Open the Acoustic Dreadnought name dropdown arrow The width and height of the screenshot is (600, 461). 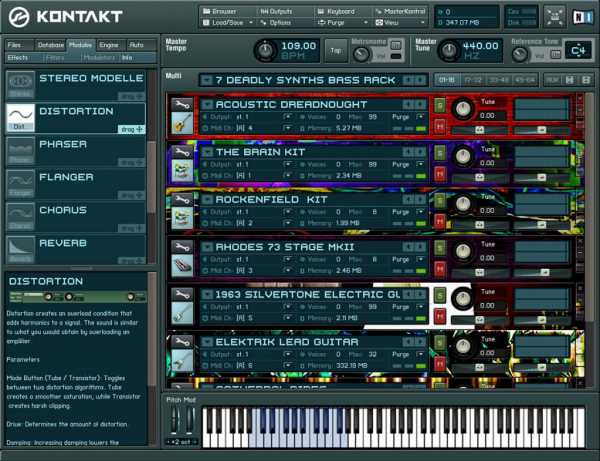(x=207, y=104)
